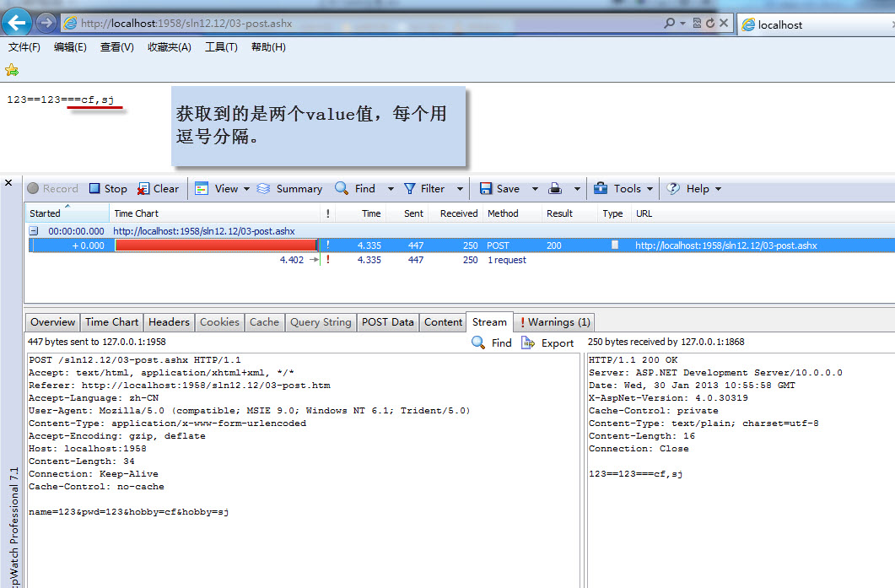Click the page icon in Type column

615,245
